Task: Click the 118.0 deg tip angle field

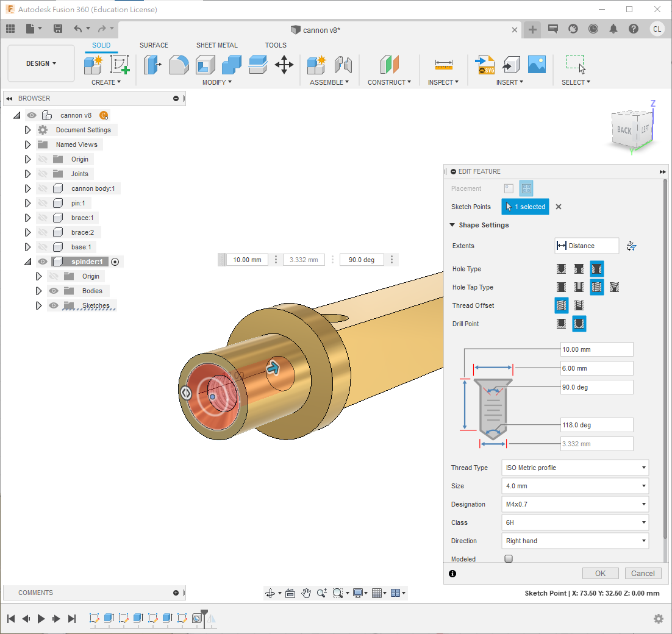Action: click(x=596, y=425)
